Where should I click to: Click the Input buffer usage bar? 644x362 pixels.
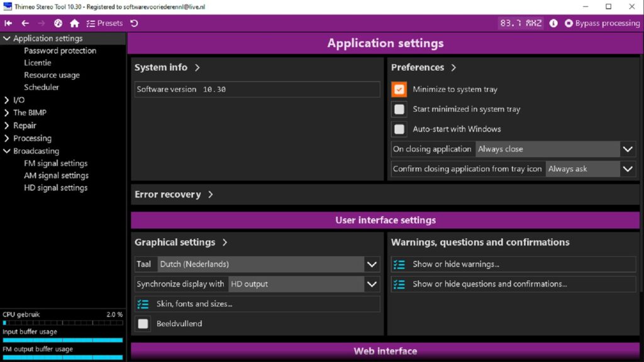click(x=62, y=340)
